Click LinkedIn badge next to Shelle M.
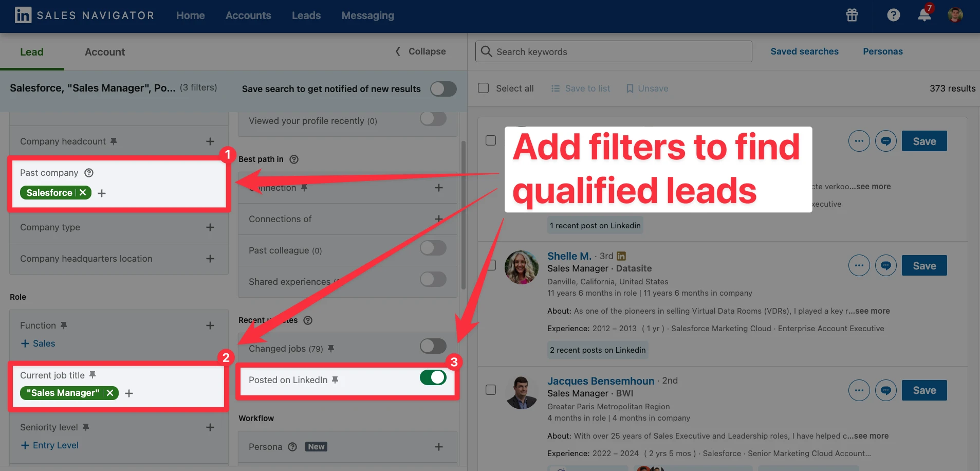The height and width of the screenshot is (471, 980). tap(621, 256)
